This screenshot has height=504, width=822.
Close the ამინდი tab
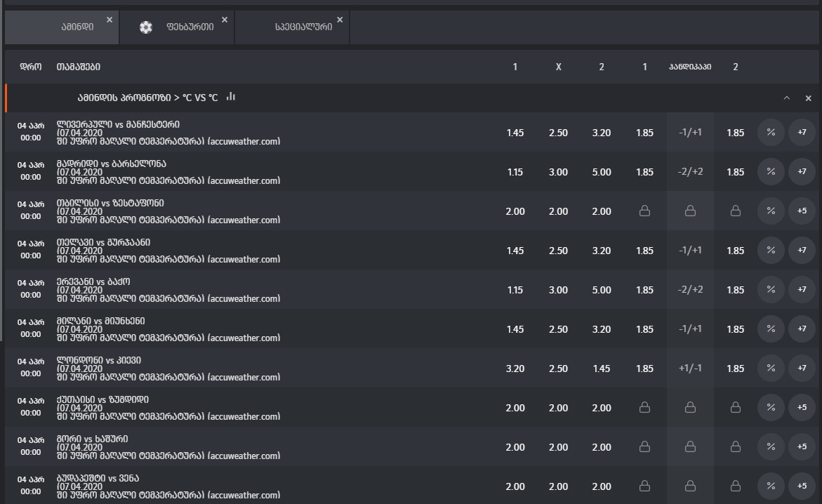[110, 20]
